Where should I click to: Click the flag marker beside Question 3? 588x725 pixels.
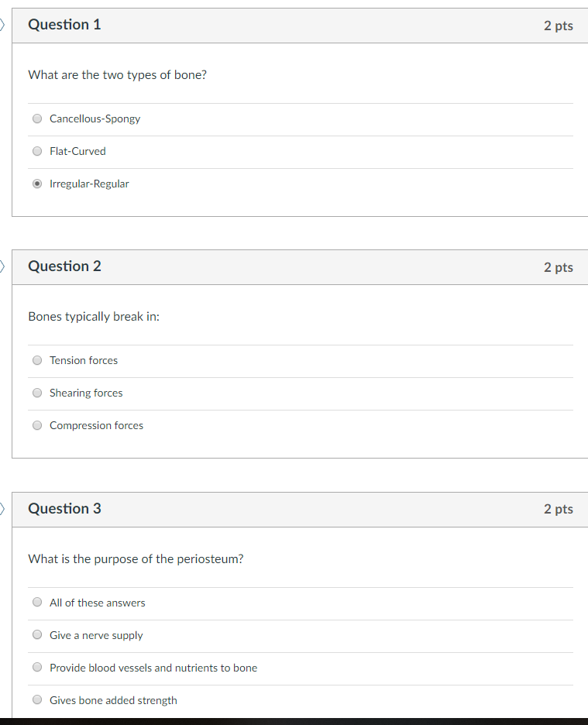pyautogui.click(x=2, y=509)
